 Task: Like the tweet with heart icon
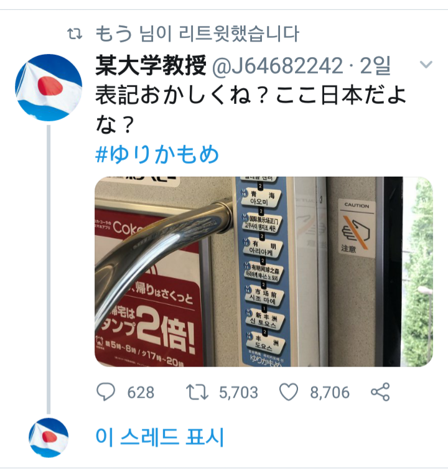[289, 392]
